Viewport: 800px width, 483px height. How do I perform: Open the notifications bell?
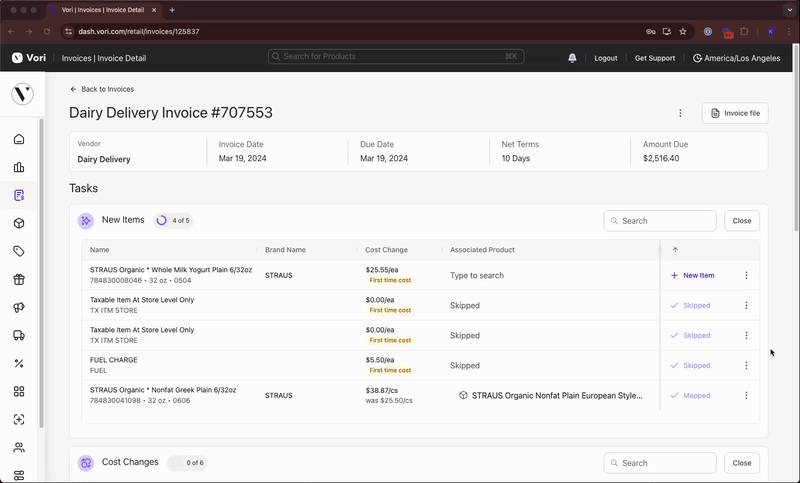point(572,58)
